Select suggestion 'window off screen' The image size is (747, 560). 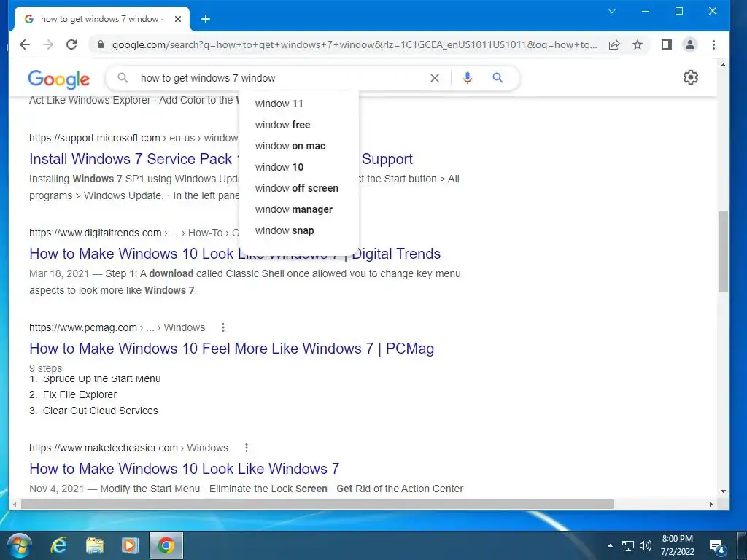pos(298,189)
